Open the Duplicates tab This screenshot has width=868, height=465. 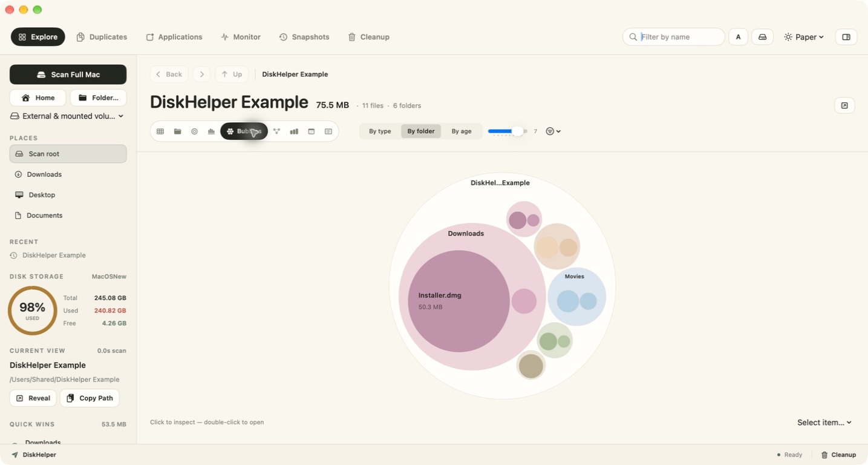point(102,37)
